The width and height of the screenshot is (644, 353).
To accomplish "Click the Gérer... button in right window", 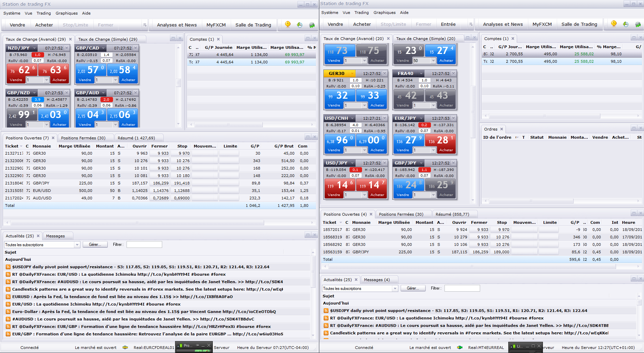I will pos(413,288).
